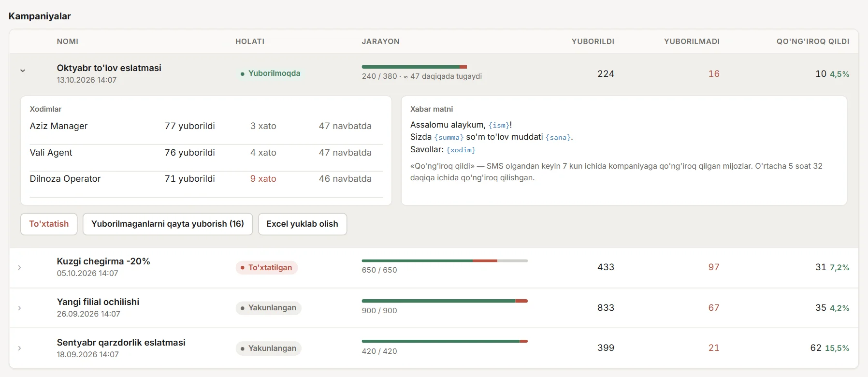Click the QO'NG'IROQ QILDI column header

pyautogui.click(x=813, y=42)
